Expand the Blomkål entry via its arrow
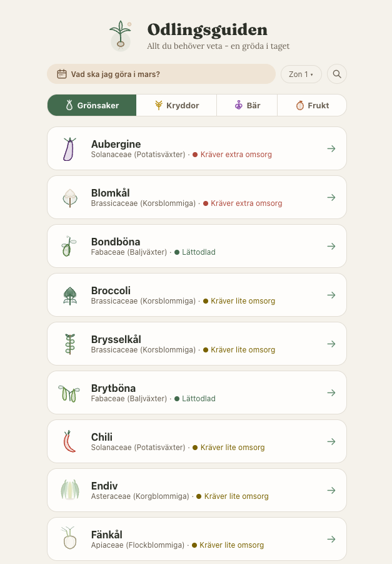The image size is (392, 564). [x=331, y=197]
